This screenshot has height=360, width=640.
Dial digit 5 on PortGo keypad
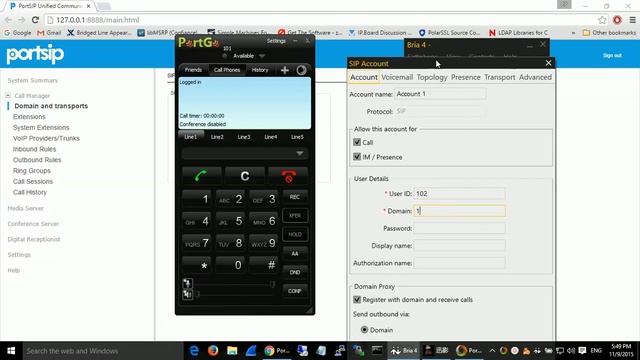tap(230, 221)
